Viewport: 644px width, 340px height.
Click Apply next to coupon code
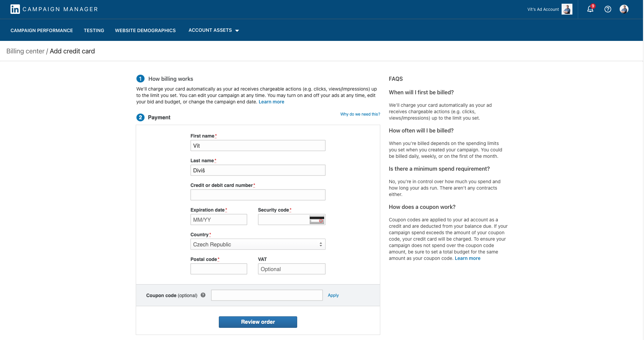[333, 295]
